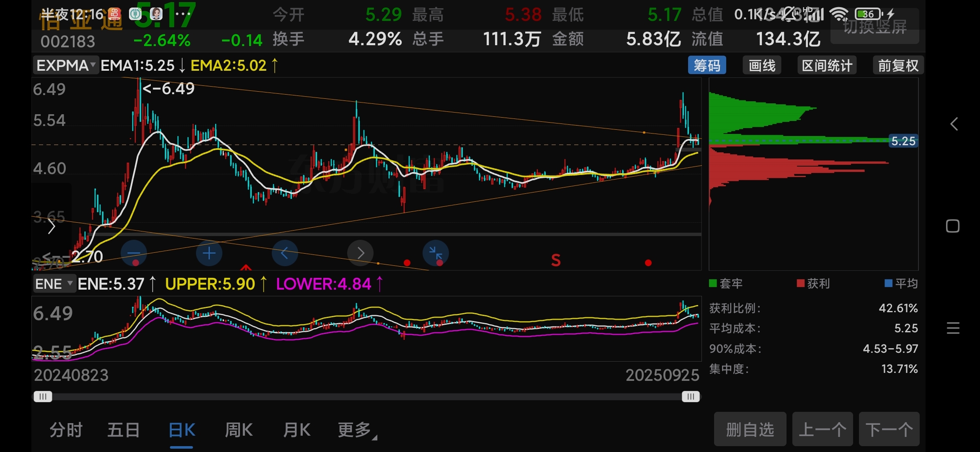Tap the red S sell marker
This screenshot has width=980, height=452.
click(x=556, y=260)
